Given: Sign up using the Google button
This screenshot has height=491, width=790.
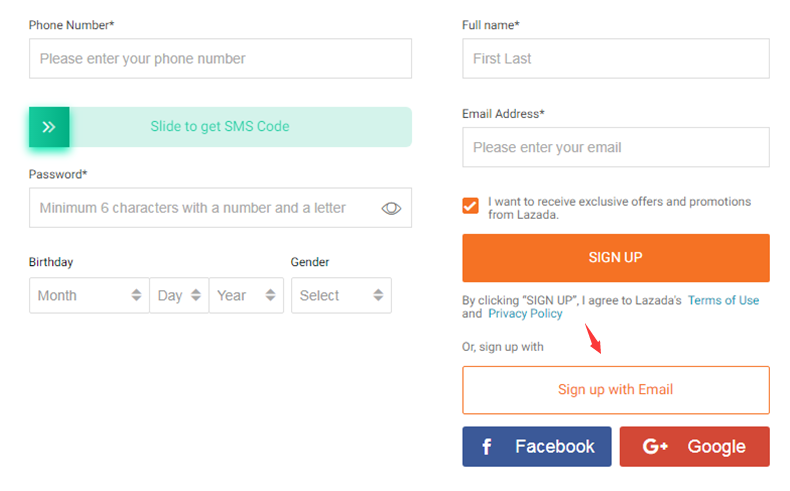Looking at the screenshot, I should pos(695,447).
